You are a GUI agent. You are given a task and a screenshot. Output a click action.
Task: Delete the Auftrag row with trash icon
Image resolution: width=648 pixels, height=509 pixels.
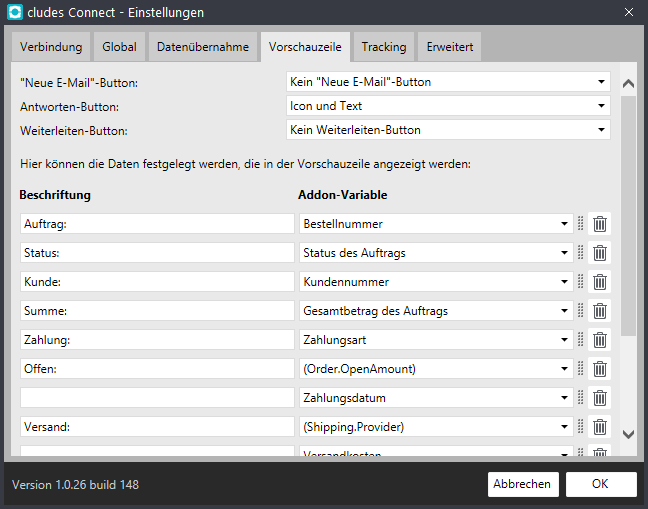click(600, 224)
